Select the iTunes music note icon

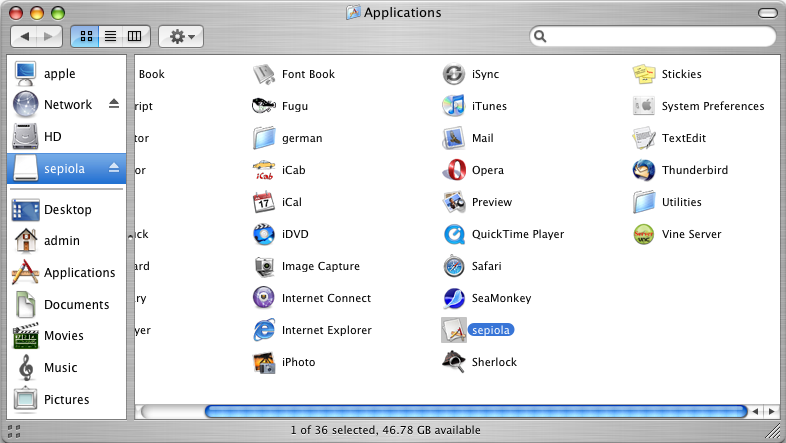[454, 106]
